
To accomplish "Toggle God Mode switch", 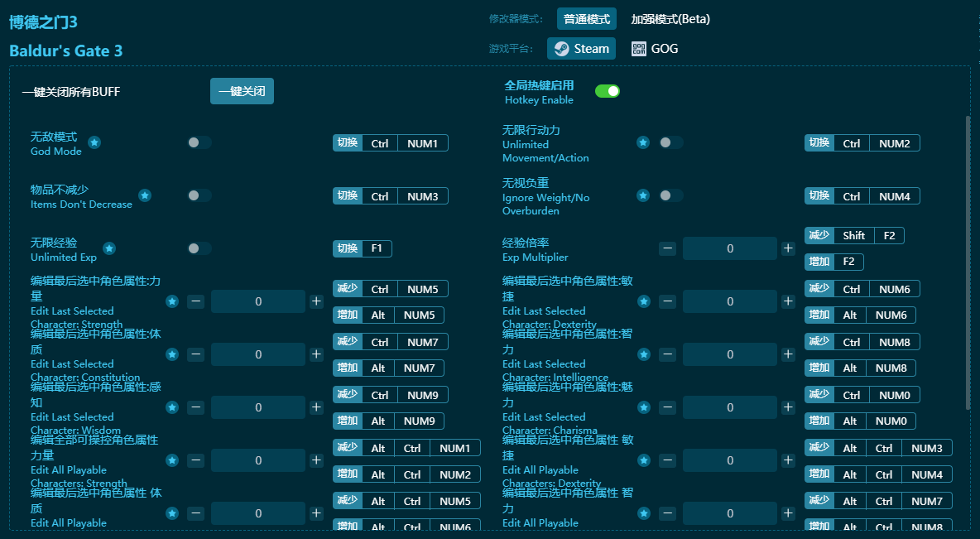I will pos(199,142).
